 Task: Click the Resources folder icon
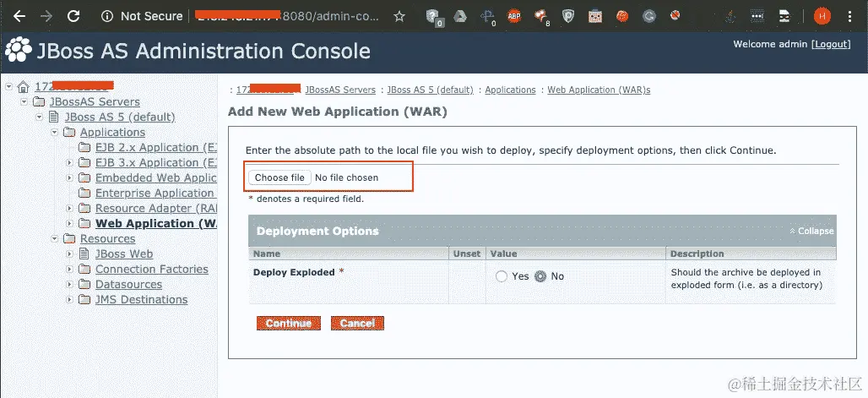click(69, 239)
